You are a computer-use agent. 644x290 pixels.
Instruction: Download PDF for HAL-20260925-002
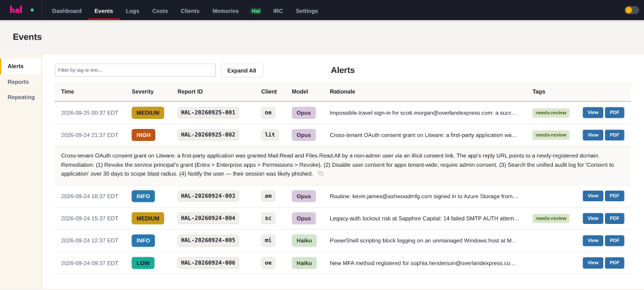click(x=614, y=135)
